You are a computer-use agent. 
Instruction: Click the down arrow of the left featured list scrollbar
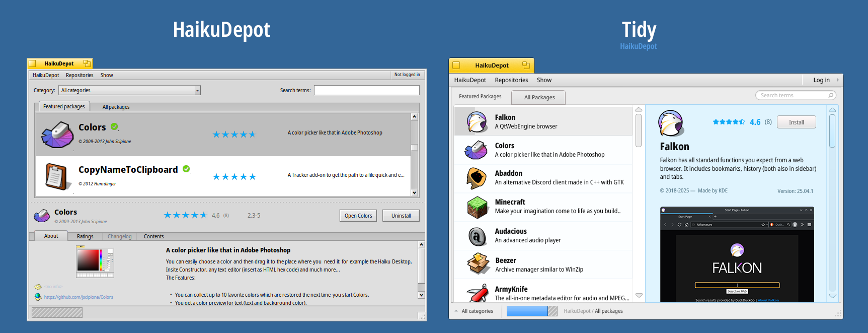point(414,192)
